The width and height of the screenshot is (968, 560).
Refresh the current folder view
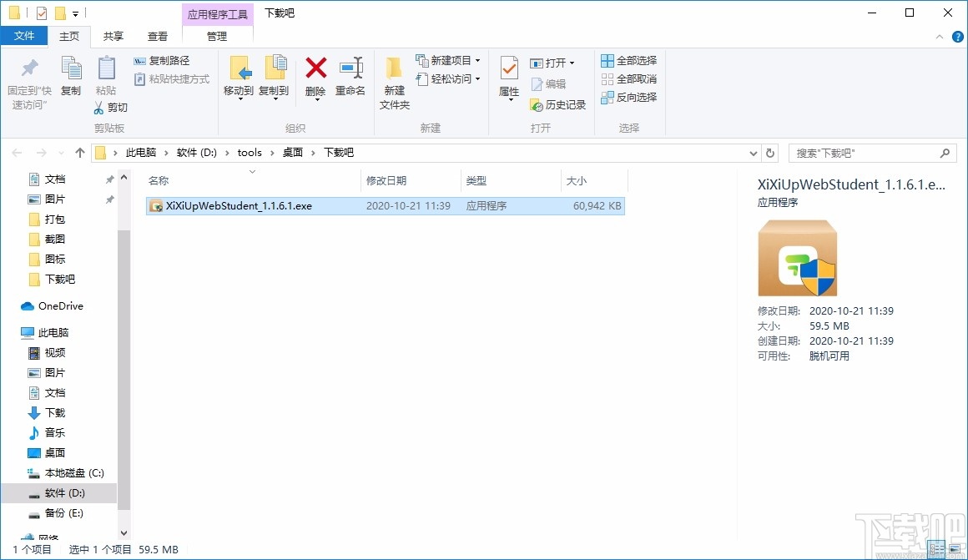click(770, 153)
